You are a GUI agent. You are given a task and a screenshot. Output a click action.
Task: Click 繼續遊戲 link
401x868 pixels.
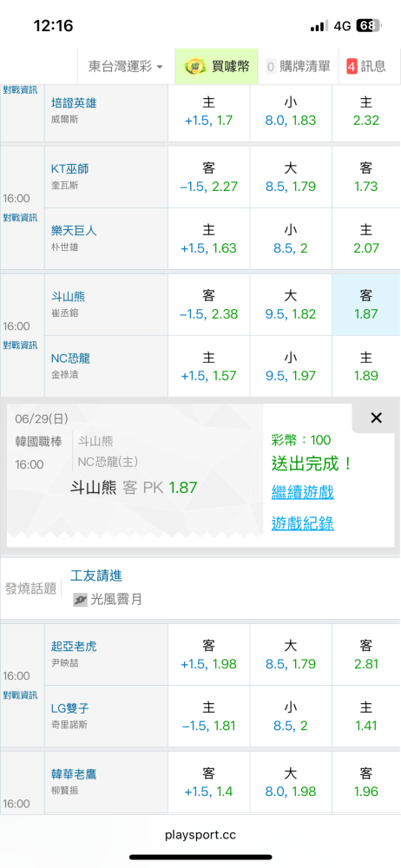302,491
